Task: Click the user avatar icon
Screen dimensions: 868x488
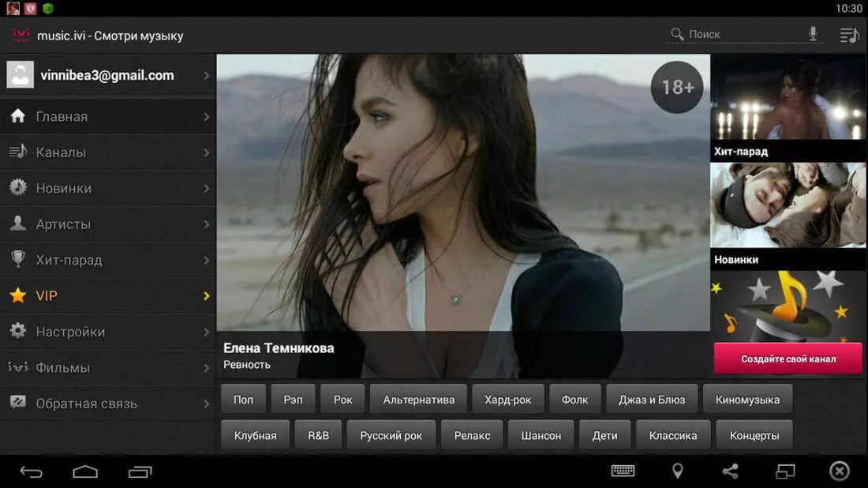Action: (20, 75)
